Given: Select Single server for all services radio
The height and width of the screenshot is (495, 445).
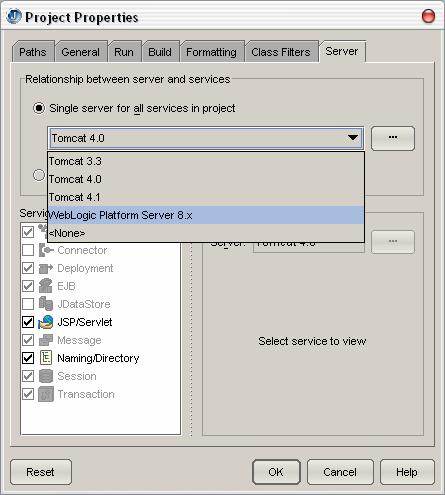Looking at the screenshot, I should (39, 108).
